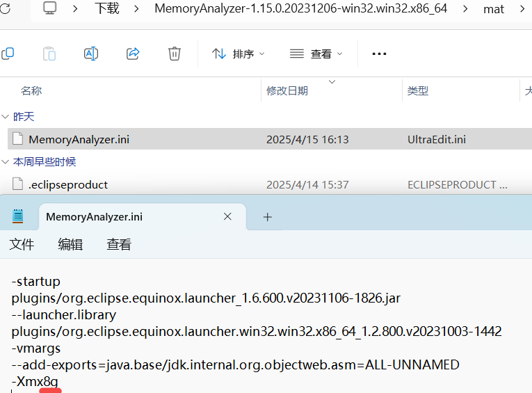This screenshot has height=393, width=532.
Task: Click the --add-exports line in Notepad
Action: pos(235,365)
